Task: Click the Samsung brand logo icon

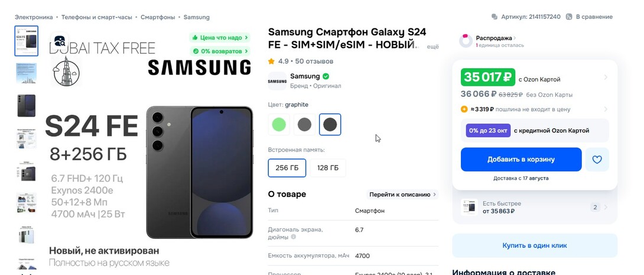Action: 277,81
